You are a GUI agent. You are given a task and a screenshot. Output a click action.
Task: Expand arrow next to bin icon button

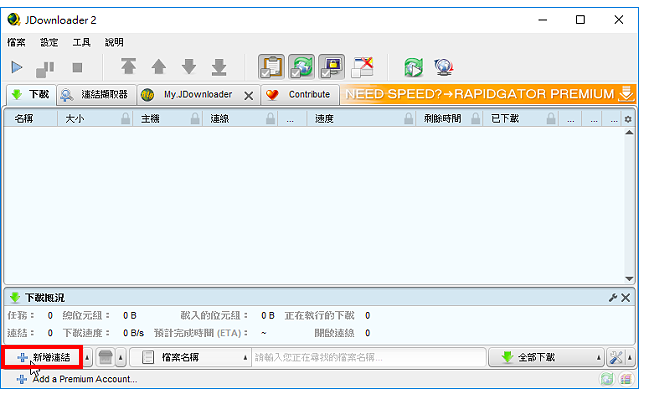tap(120, 357)
